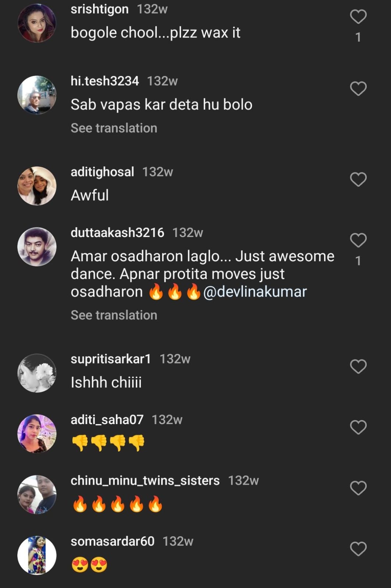Heart somasardar60's heart-eyes comment

point(358,549)
